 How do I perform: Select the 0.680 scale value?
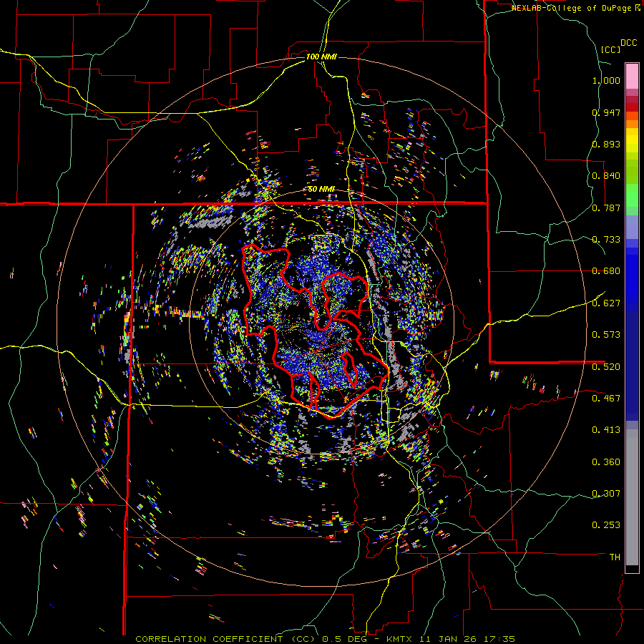606,271
